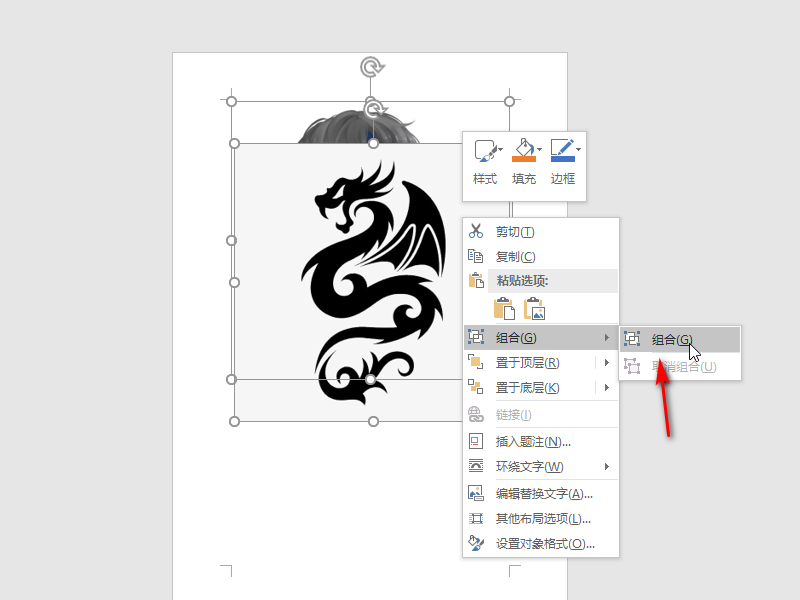
Task: Choose 插入题注(N)... menu entry
Action: point(541,441)
